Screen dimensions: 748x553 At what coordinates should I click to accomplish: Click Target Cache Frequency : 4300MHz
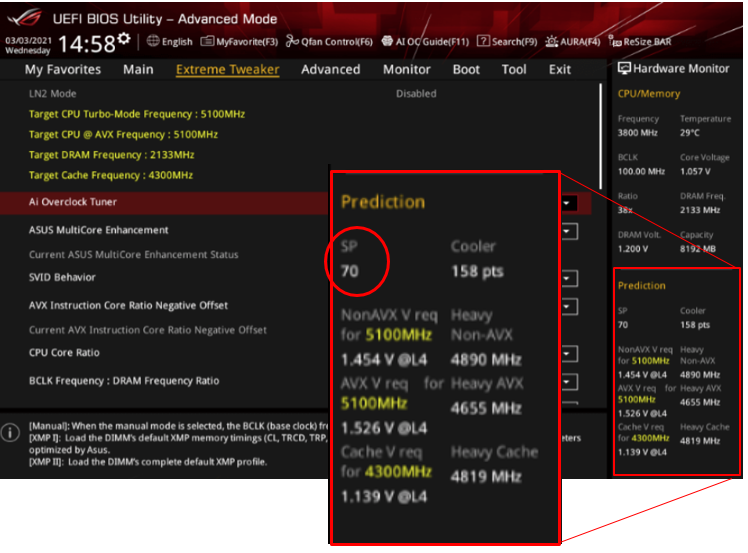point(111,175)
